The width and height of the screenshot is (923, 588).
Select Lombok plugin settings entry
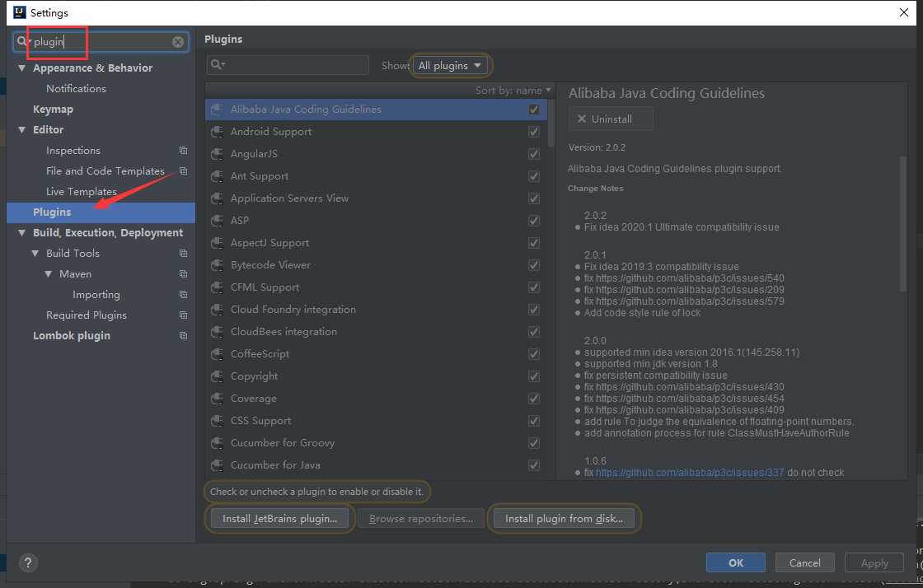pyautogui.click(x=71, y=336)
